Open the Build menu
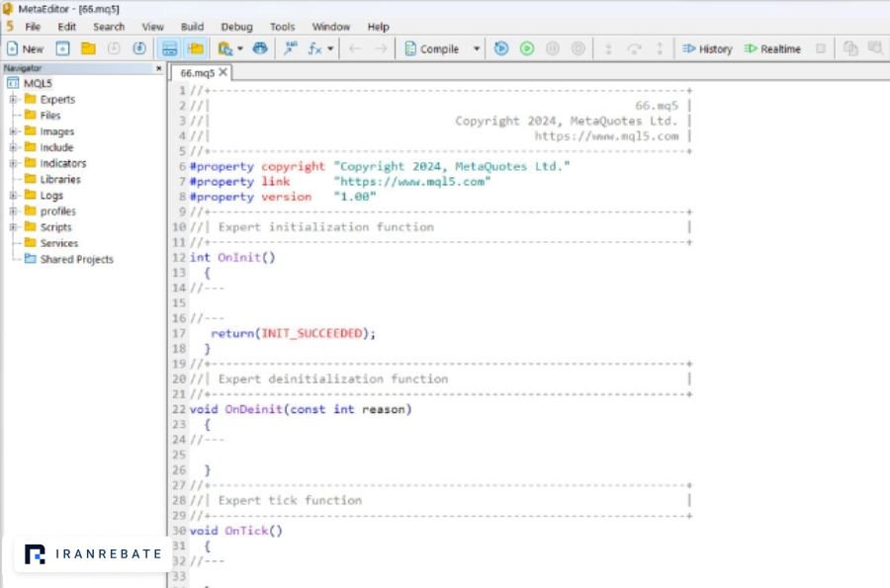Viewport: 890px width, 588px height. point(192,27)
